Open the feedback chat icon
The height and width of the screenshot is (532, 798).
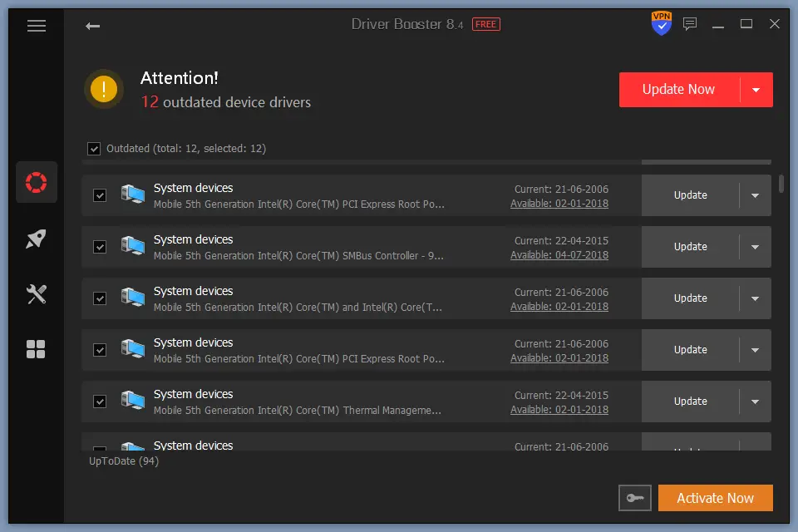(690, 24)
